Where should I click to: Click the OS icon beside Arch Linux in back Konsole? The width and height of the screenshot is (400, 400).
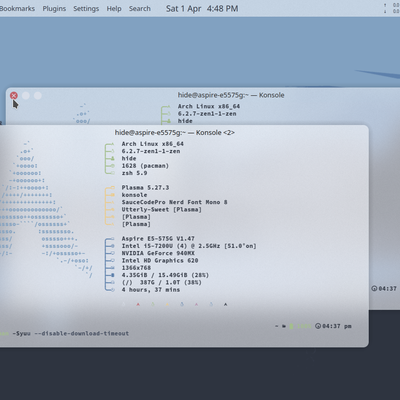pyautogui.click(x=169, y=107)
